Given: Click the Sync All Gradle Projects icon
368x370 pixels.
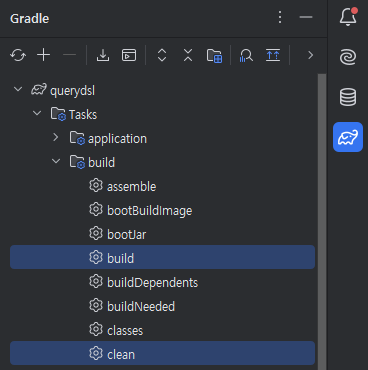Looking at the screenshot, I should [18, 55].
